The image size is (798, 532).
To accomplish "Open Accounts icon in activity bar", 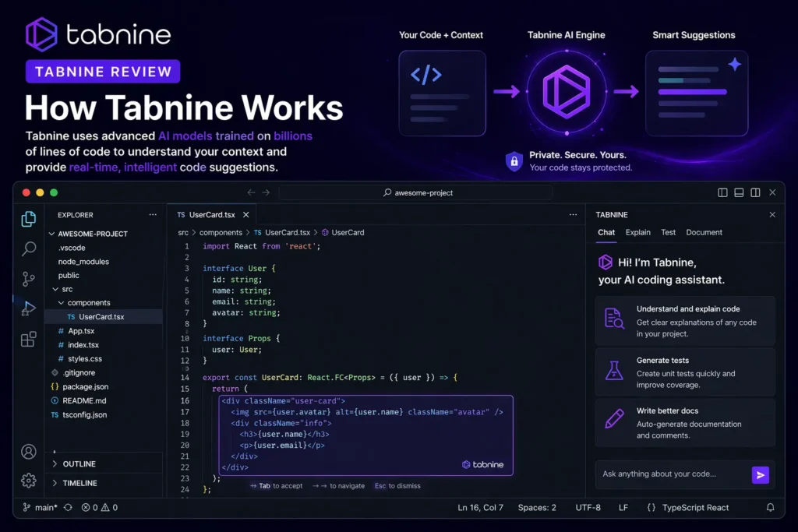I will click(29, 452).
